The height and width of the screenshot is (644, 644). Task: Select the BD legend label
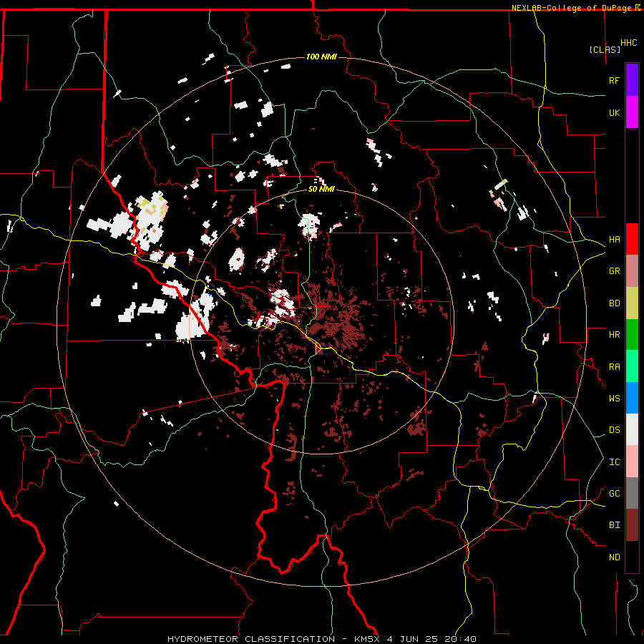pos(614,303)
